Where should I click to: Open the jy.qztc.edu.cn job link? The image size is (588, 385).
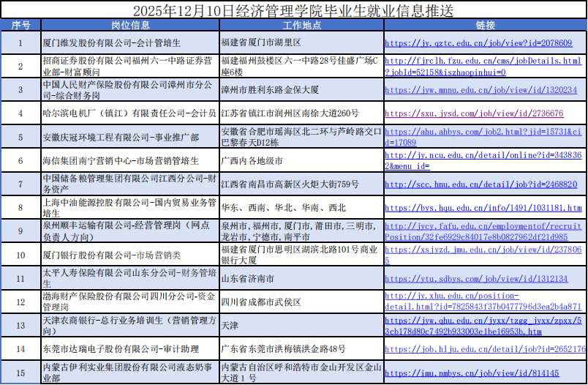click(478, 43)
